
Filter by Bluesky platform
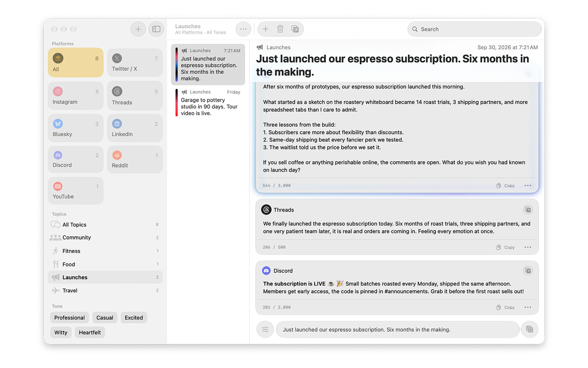(76, 128)
